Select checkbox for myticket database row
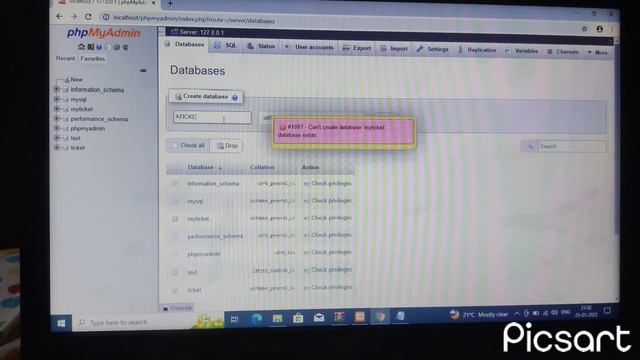The width and height of the screenshot is (640, 360). tap(175, 219)
